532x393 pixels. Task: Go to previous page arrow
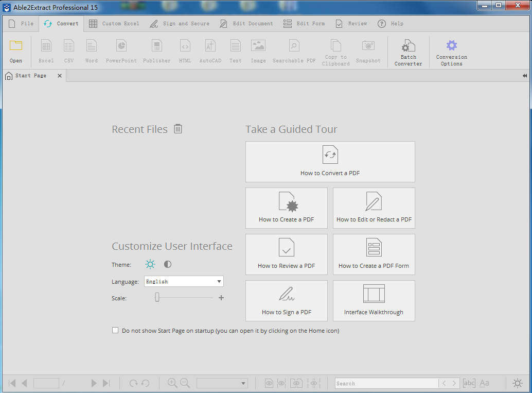click(x=24, y=383)
